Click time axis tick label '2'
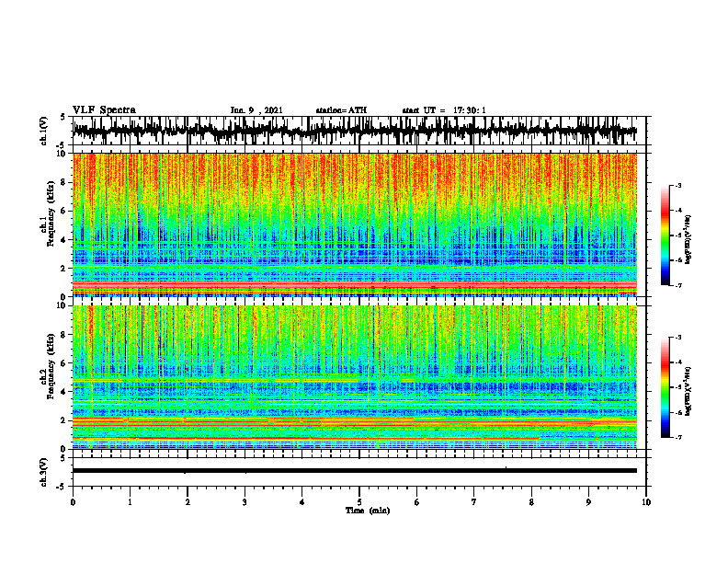 click(188, 502)
